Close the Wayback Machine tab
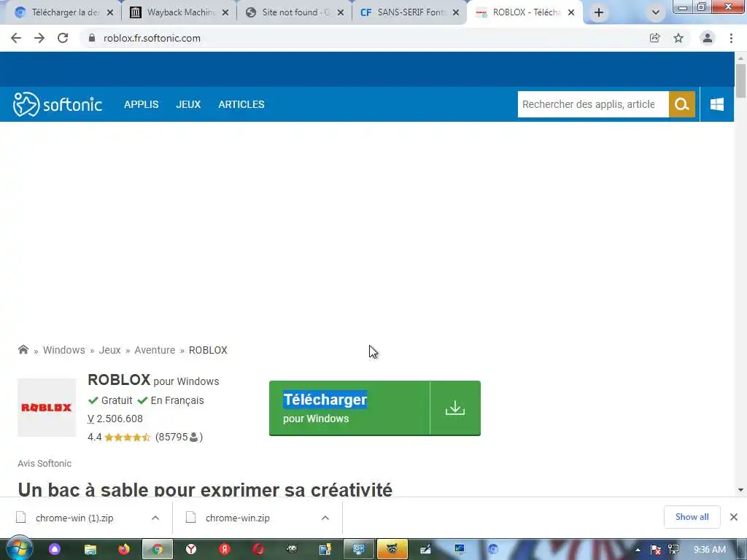The height and width of the screenshot is (560, 747). 225,13
